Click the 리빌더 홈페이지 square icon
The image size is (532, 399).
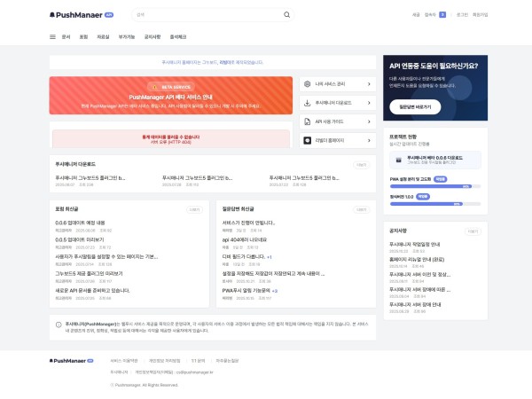click(307, 140)
